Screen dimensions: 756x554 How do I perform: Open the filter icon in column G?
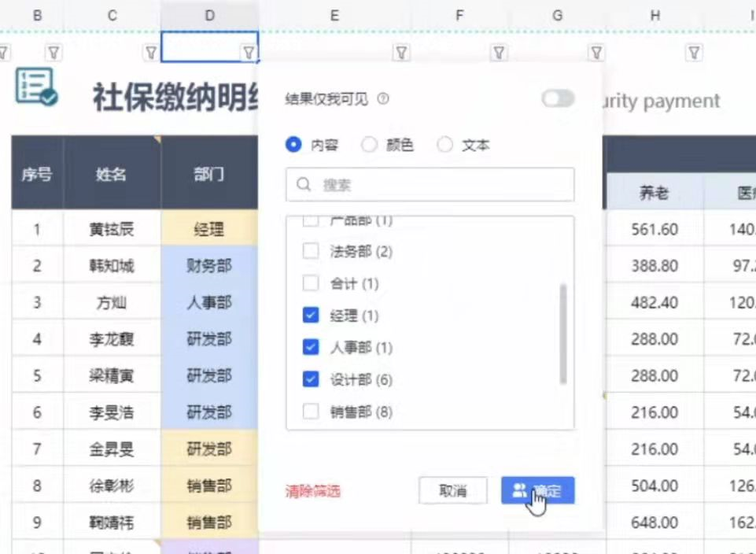pos(596,53)
